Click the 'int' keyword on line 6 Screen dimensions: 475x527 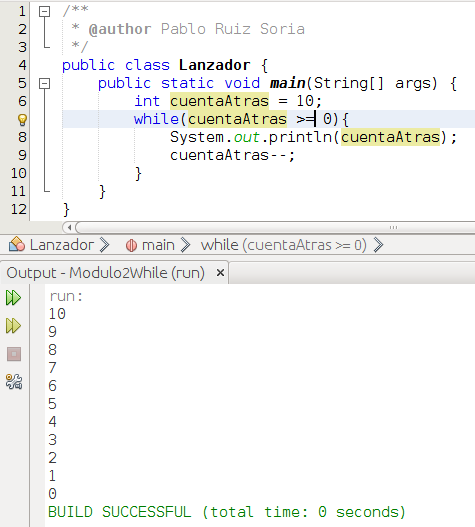(147, 101)
